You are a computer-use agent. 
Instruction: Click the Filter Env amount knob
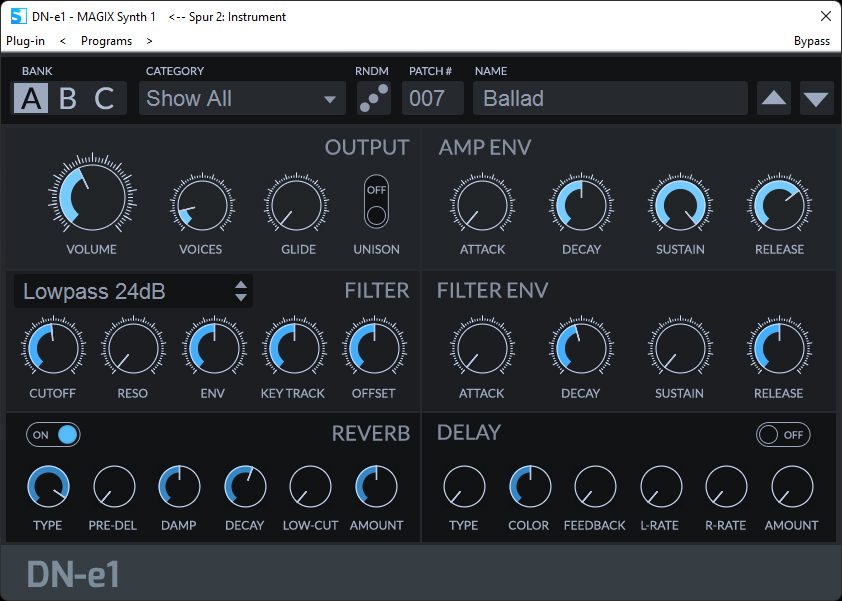[214, 348]
